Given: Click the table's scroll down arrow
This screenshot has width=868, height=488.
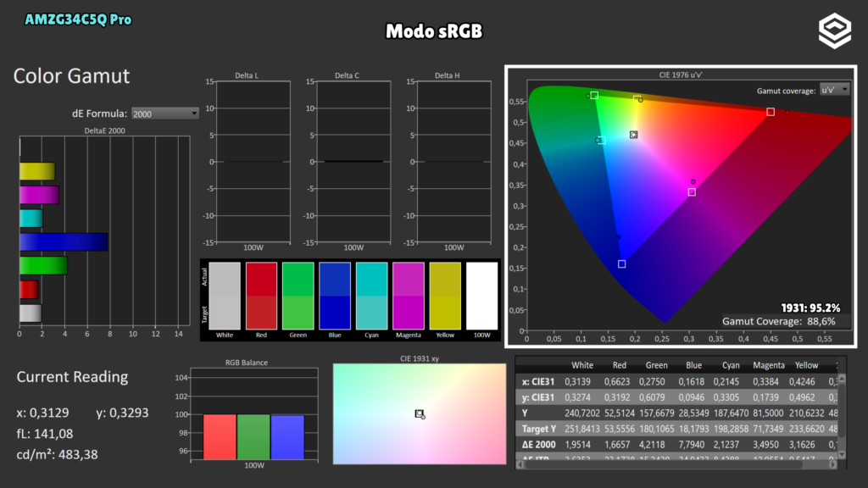Looking at the screenshot, I should click(842, 454).
